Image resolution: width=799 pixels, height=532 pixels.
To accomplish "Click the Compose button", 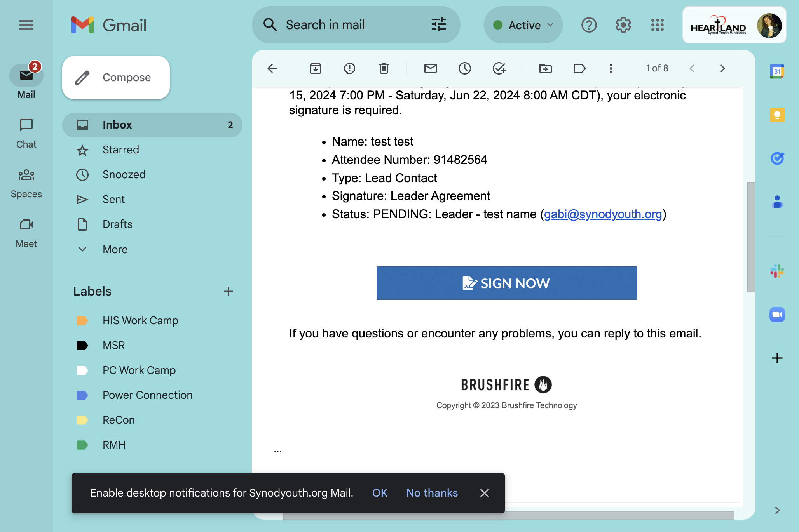I will [x=116, y=78].
